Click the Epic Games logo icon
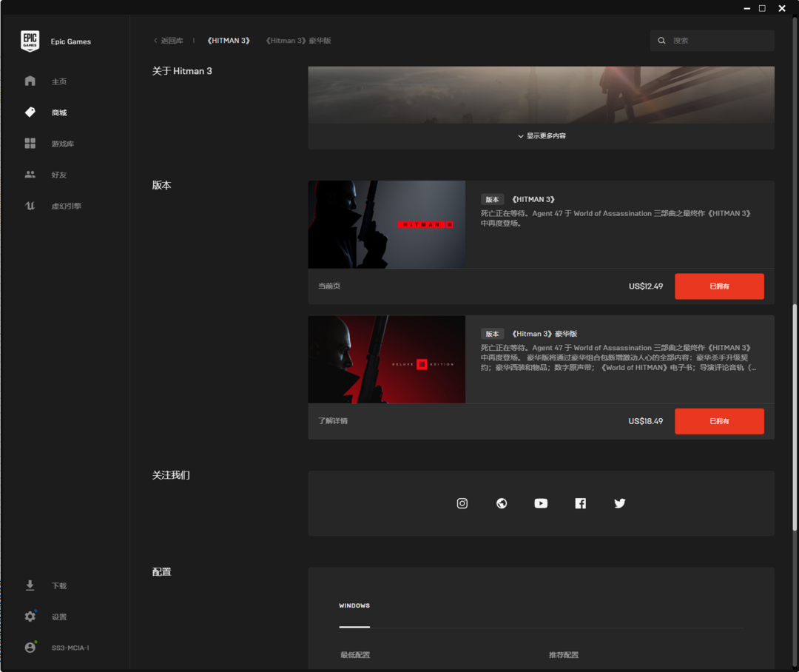This screenshot has height=672, width=799. tap(30, 41)
